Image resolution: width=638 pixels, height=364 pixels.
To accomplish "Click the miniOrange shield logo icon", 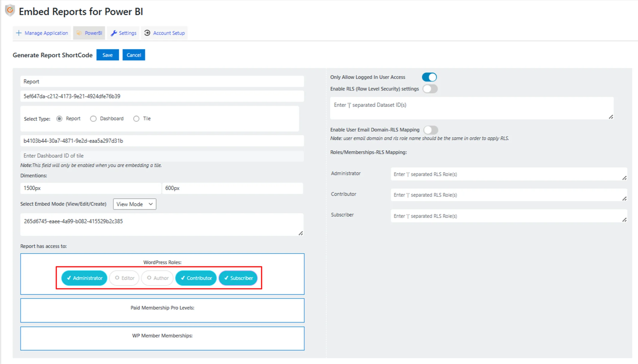I will 10,10.
